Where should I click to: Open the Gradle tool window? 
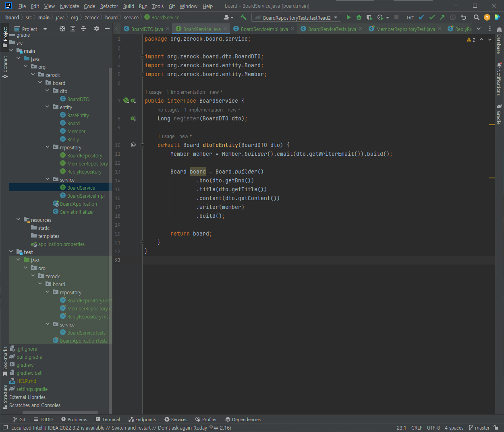coord(499,114)
